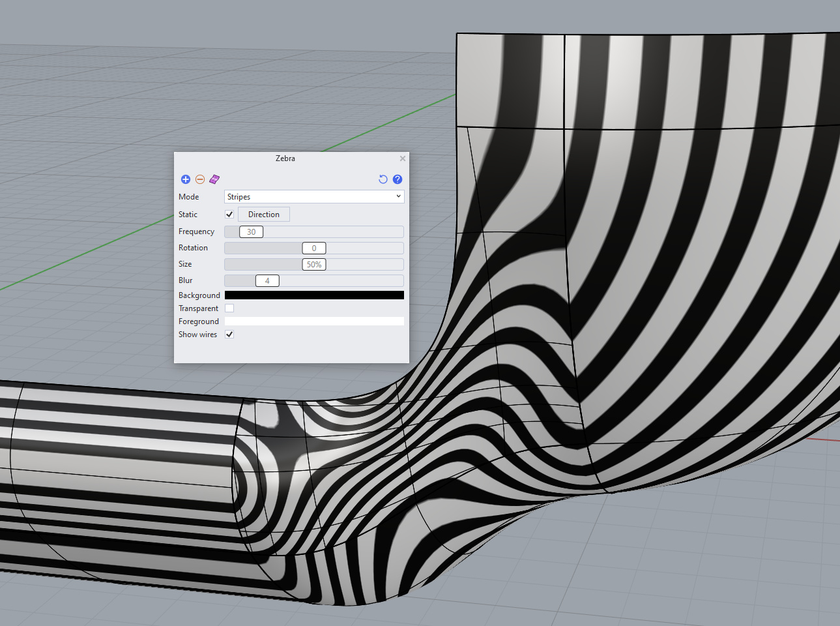Click the Size slider handle showing 50%

tap(314, 265)
